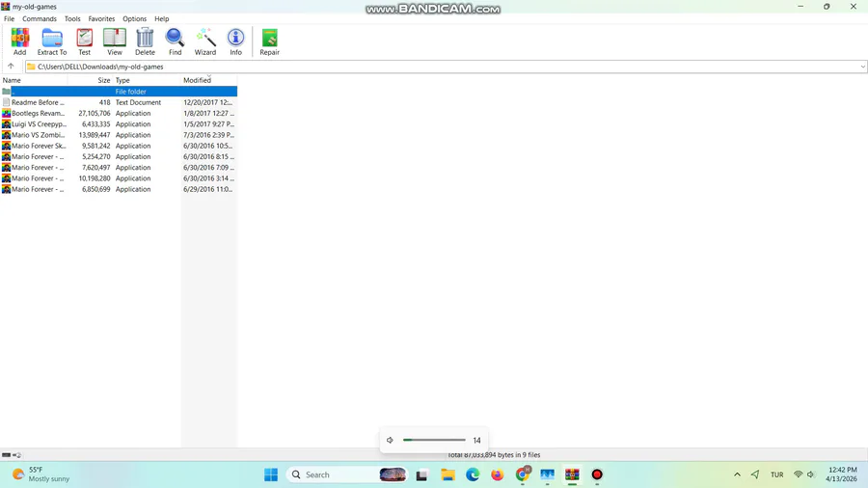The image size is (868, 488).
Task: Click the taskbar volume tray icon
Action: [811, 474]
